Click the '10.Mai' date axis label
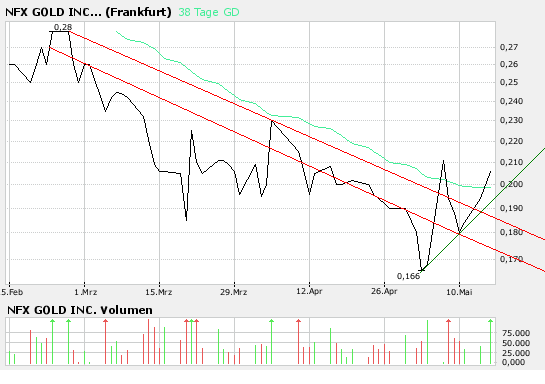 click(x=459, y=292)
